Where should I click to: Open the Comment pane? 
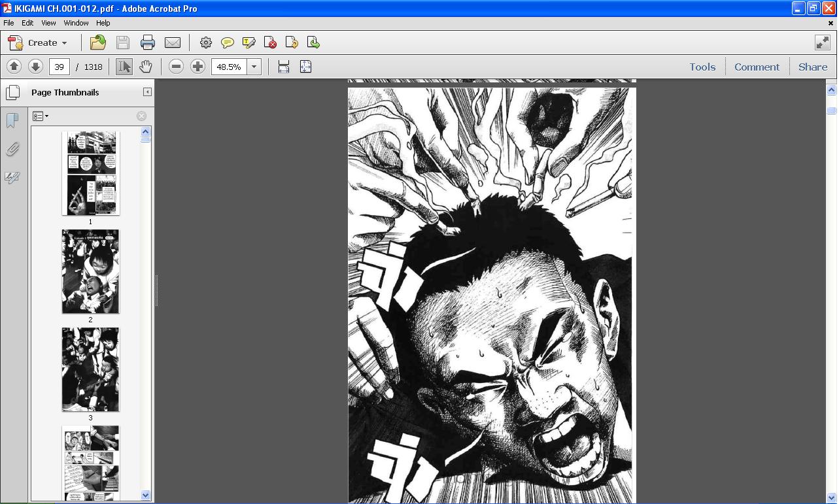pos(757,67)
